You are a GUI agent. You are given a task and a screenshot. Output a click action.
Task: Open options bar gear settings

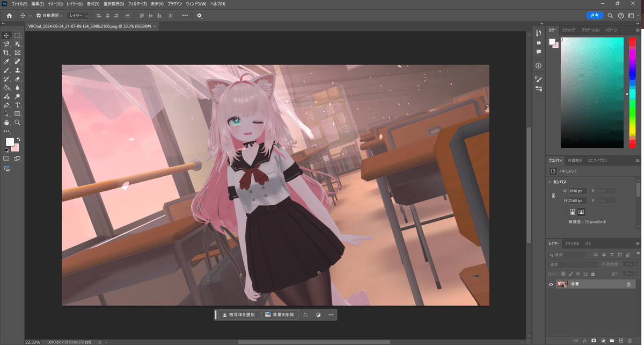click(x=200, y=16)
